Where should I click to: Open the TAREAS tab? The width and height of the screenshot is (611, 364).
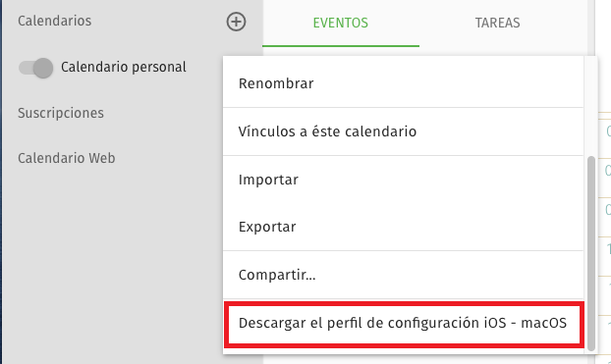(497, 23)
